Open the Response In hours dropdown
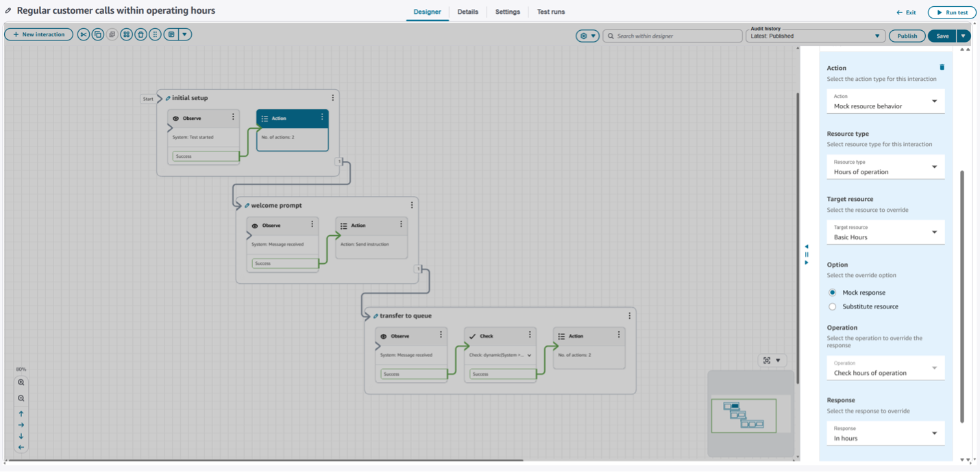 (885, 433)
